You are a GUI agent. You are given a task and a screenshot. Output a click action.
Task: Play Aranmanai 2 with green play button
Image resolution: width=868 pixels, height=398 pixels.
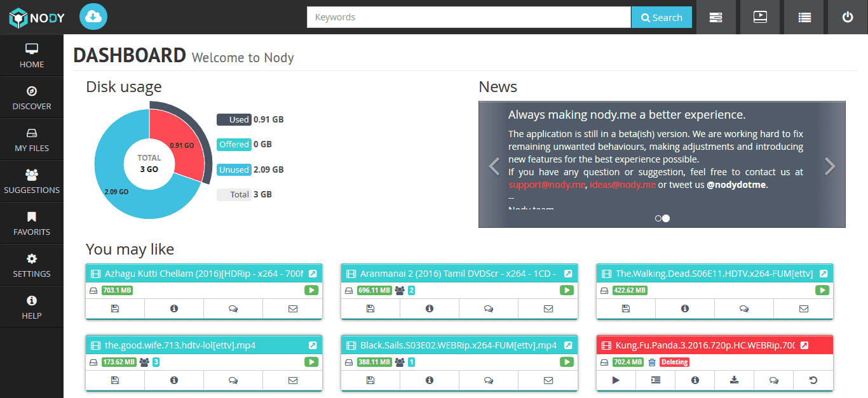(567, 290)
